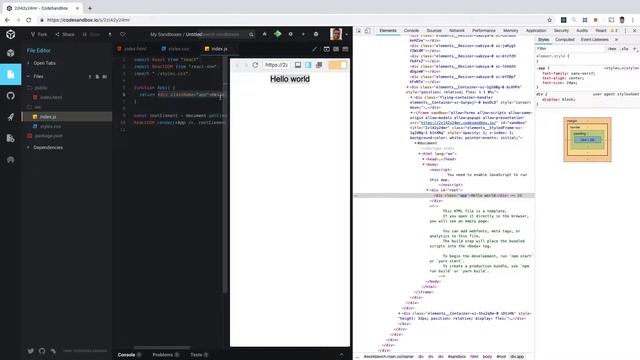Screen dimensions: 640x360
Task: Click the Twitter icon at sidebar bottom
Action: click(x=31, y=351)
